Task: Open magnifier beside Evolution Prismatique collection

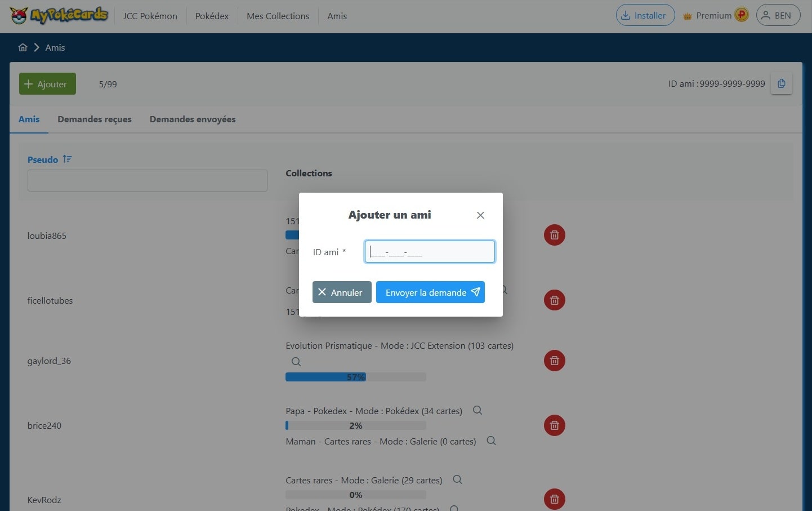Action: pyautogui.click(x=296, y=362)
